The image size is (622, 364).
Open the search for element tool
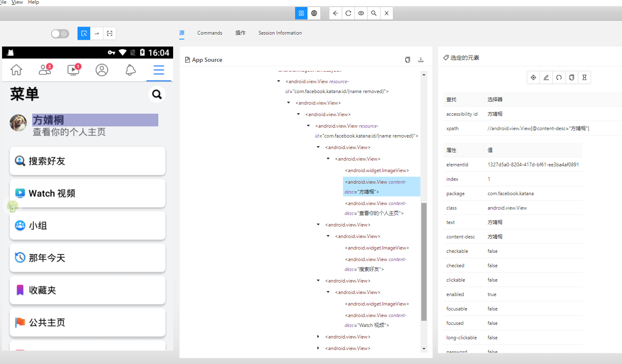pos(374,13)
